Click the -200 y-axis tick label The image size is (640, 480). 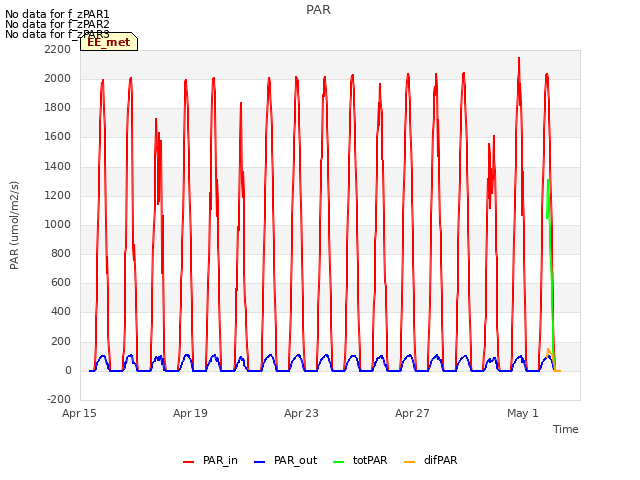pos(59,399)
